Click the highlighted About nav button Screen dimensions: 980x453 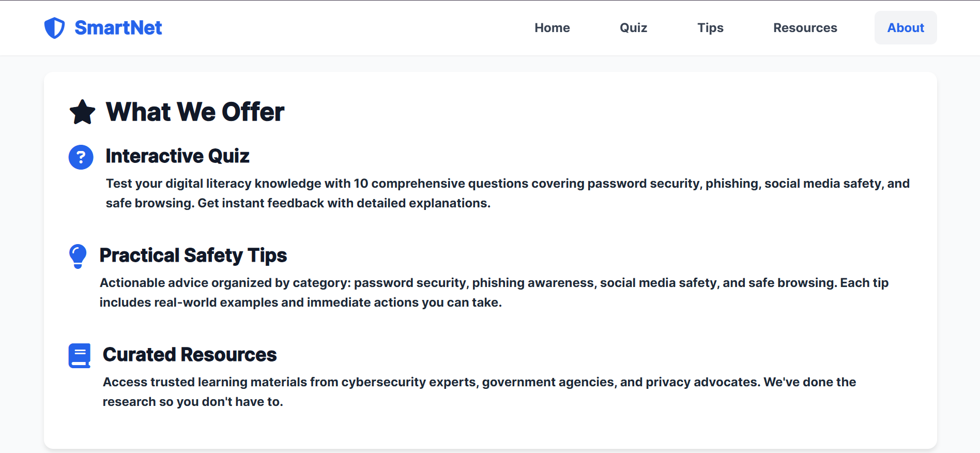[906, 28]
